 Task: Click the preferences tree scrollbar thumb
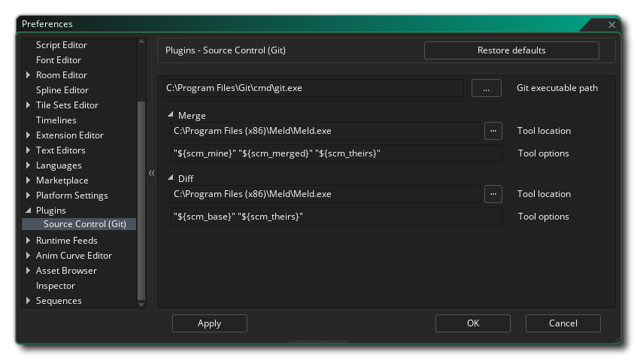pos(141,201)
